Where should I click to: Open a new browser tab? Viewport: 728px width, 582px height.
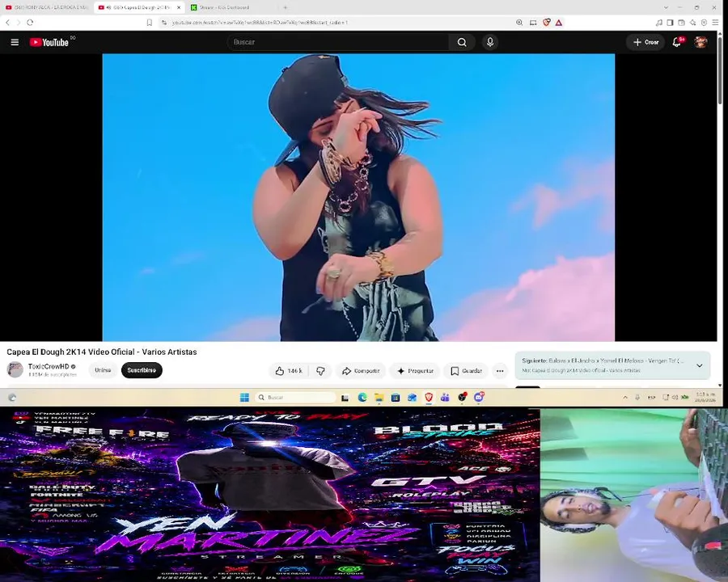[285, 7]
